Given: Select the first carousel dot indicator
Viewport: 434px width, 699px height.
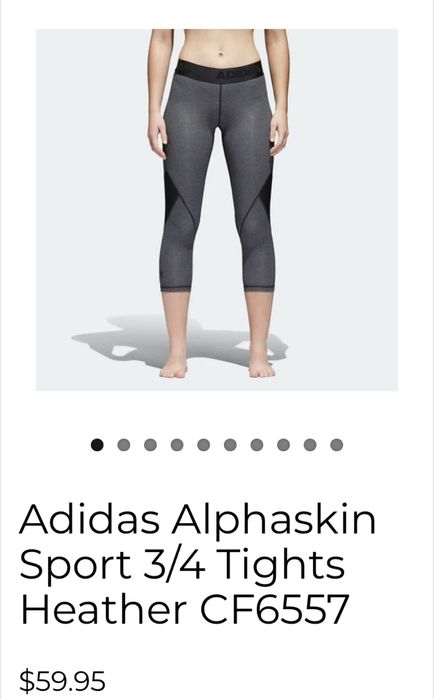Looking at the screenshot, I should click(97, 445).
